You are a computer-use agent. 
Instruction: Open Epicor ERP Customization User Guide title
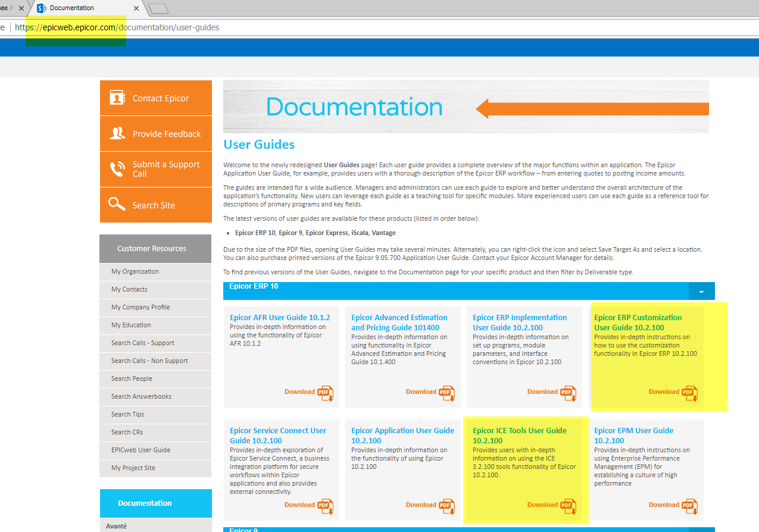coord(638,323)
